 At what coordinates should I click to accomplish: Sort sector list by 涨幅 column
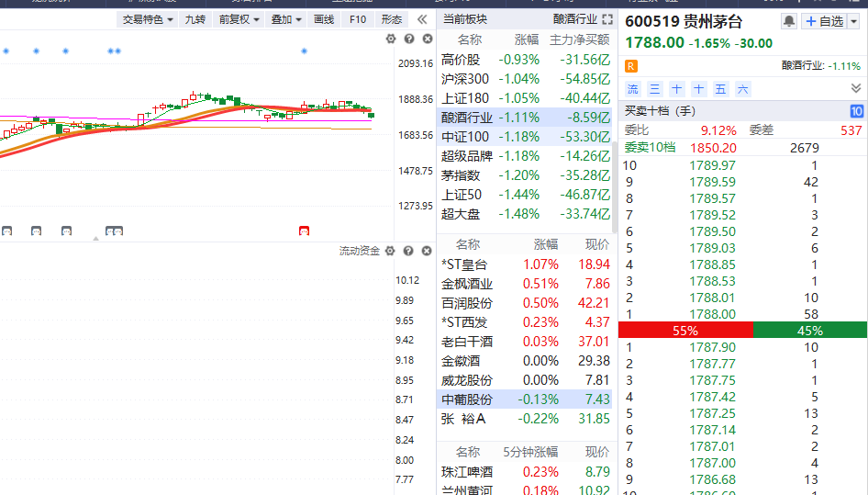point(527,39)
